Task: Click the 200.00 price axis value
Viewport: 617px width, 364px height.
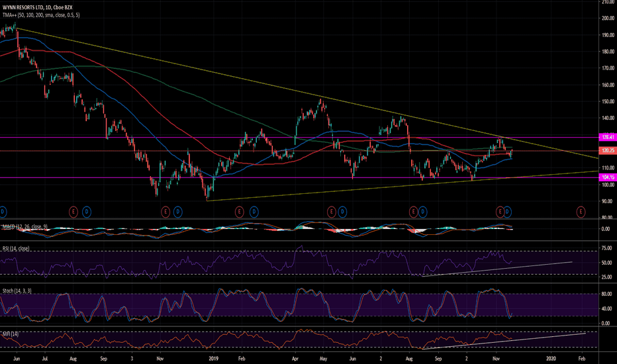Action: tap(608, 18)
